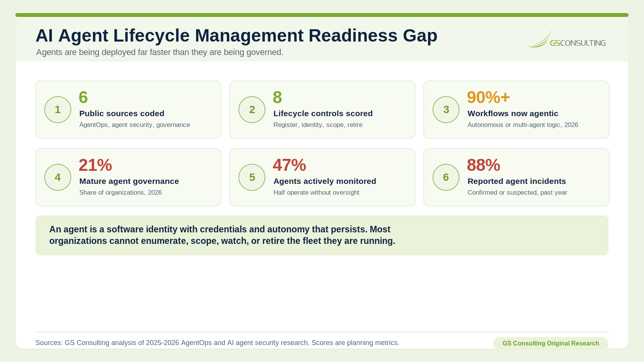Viewport: 644px width, 362px height.
Task: Click the Mature agent governance heading
Action: 129,181
